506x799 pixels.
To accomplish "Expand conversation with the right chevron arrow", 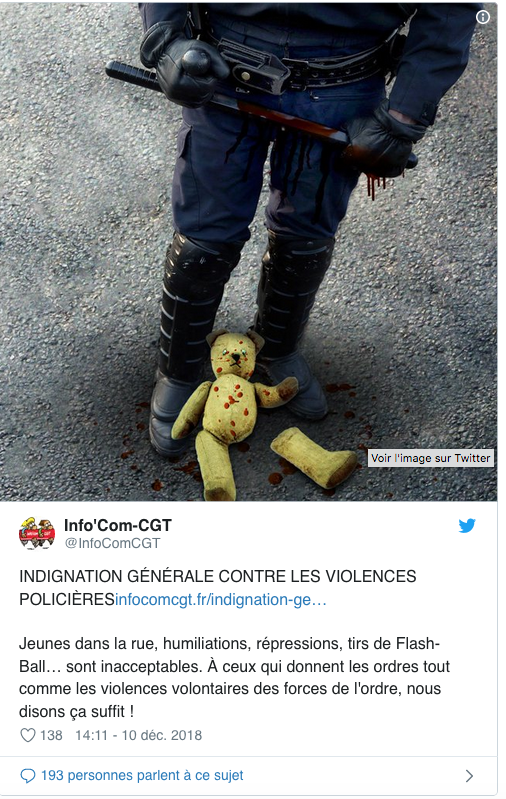I will [469, 776].
